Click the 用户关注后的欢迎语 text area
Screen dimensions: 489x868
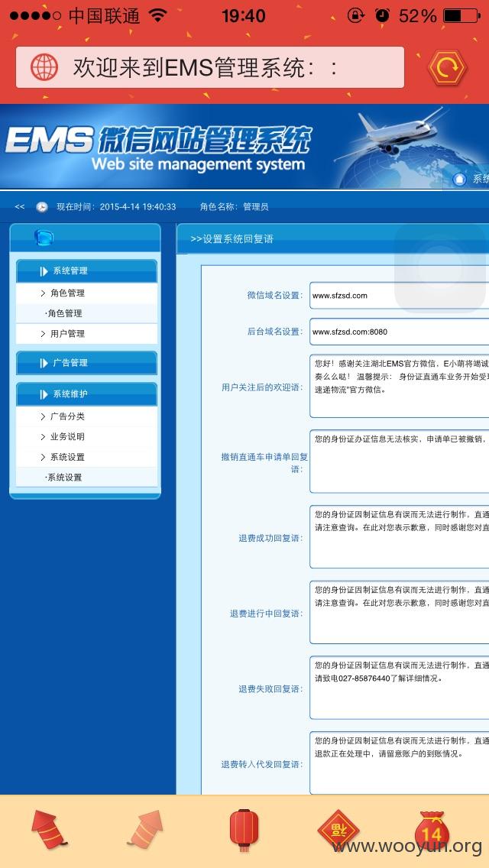pyautogui.click(x=399, y=387)
